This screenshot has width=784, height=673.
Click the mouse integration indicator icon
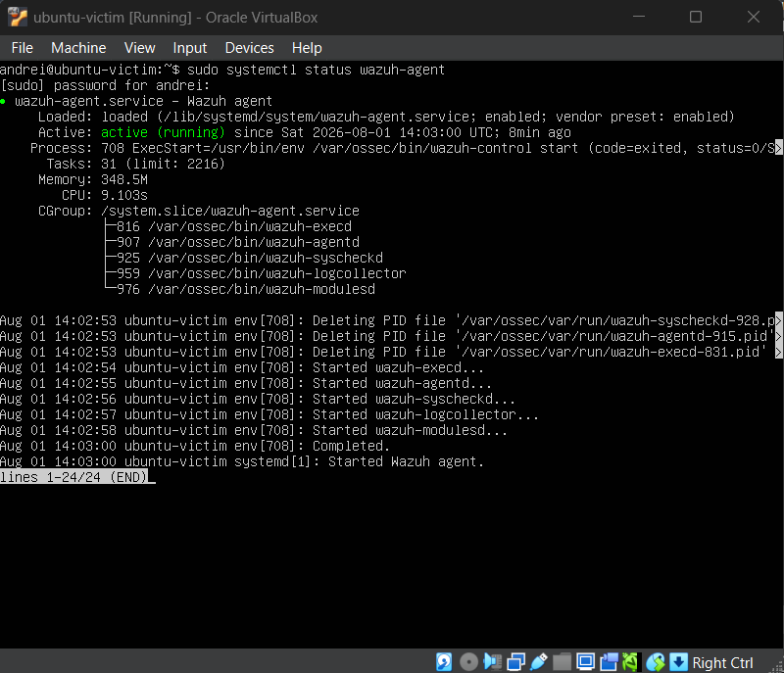click(x=656, y=662)
